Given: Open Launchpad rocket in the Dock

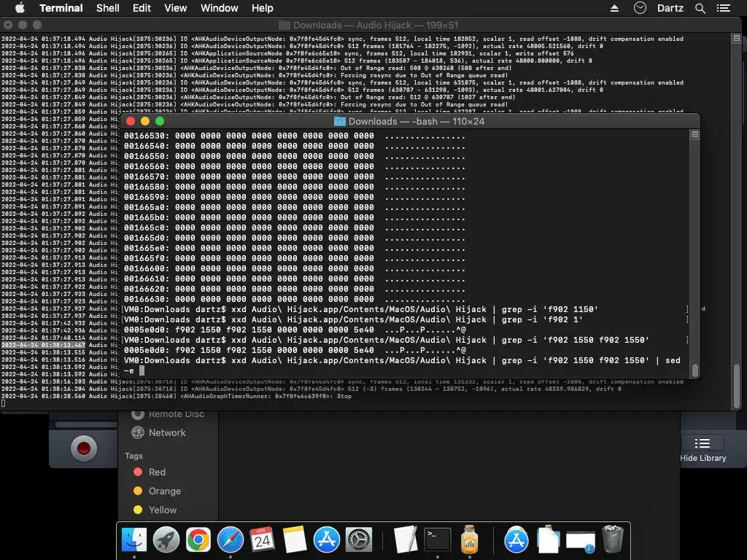Looking at the screenshot, I should point(166,540).
